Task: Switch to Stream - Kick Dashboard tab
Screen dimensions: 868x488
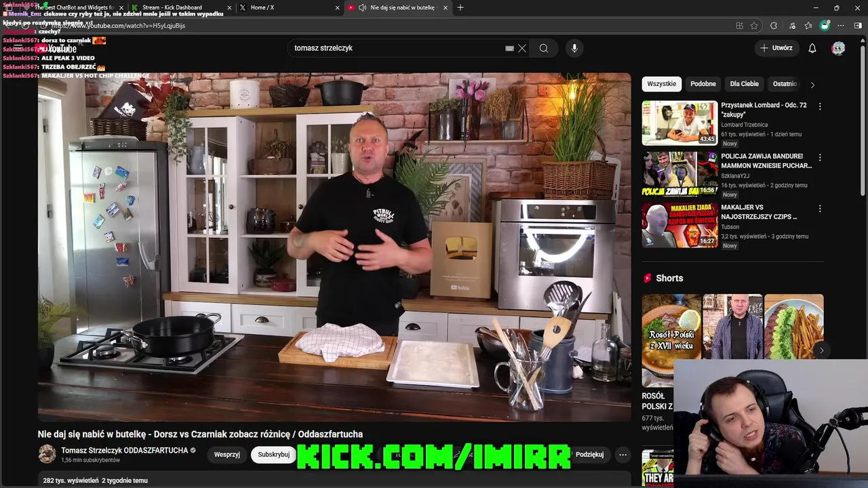Action: pyautogui.click(x=180, y=7)
